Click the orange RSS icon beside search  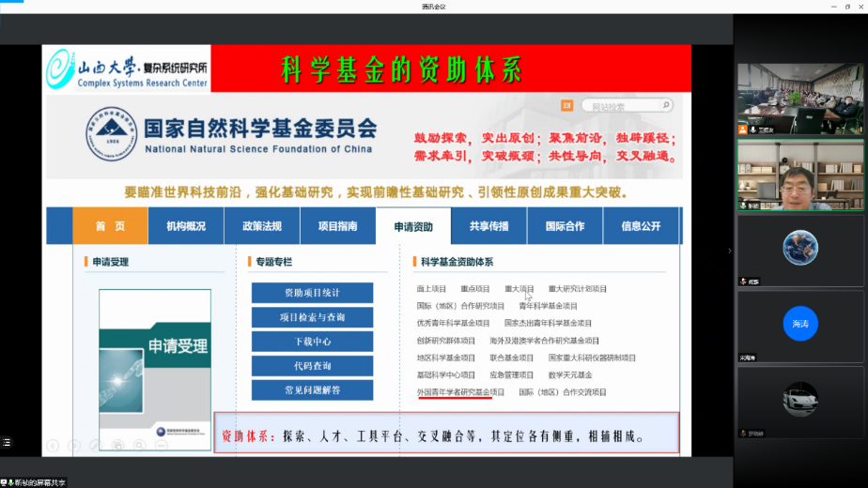566,106
